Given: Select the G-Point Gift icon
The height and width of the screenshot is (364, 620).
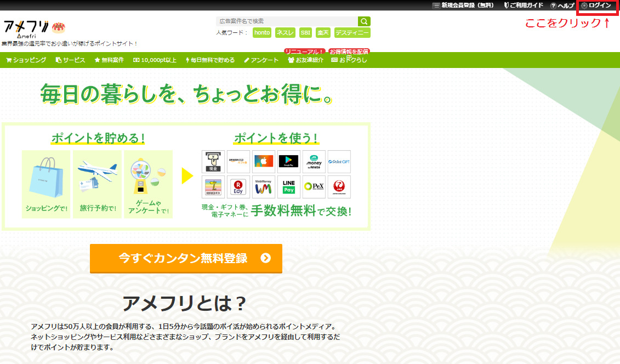Looking at the screenshot, I should [x=339, y=161].
